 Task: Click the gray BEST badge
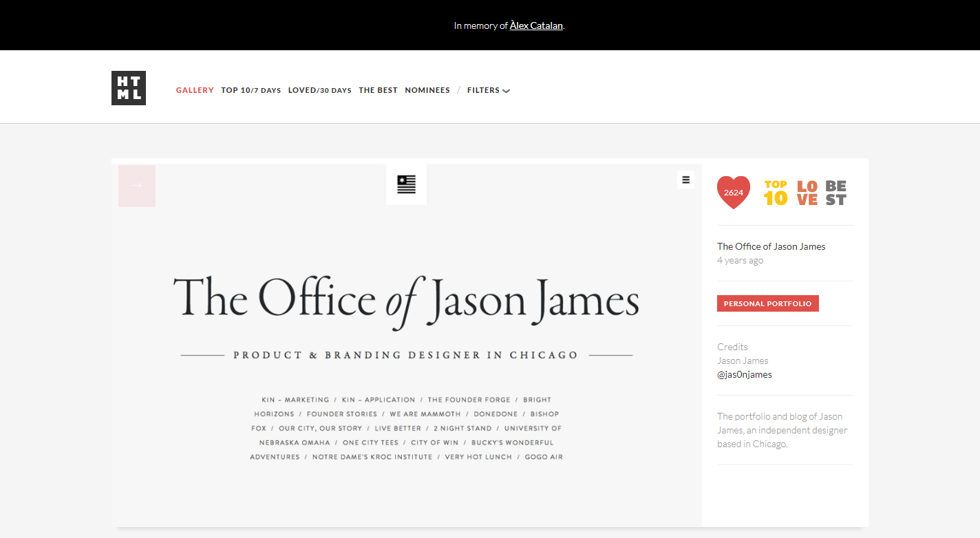tap(836, 193)
